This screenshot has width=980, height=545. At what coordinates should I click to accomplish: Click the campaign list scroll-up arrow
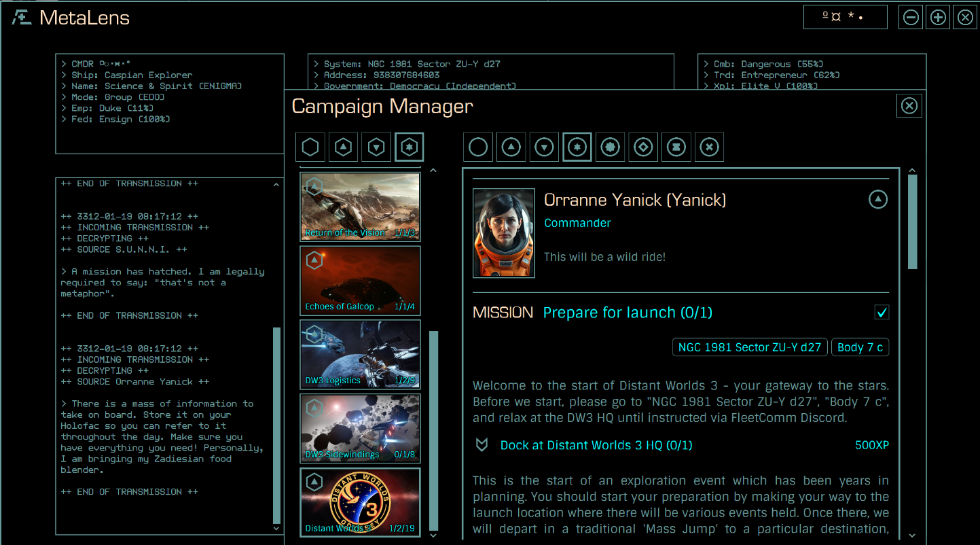(433, 171)
